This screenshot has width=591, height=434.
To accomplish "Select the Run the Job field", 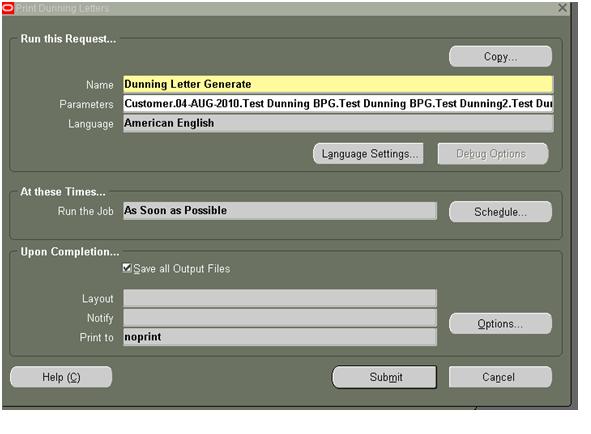I will click(280, 211).
